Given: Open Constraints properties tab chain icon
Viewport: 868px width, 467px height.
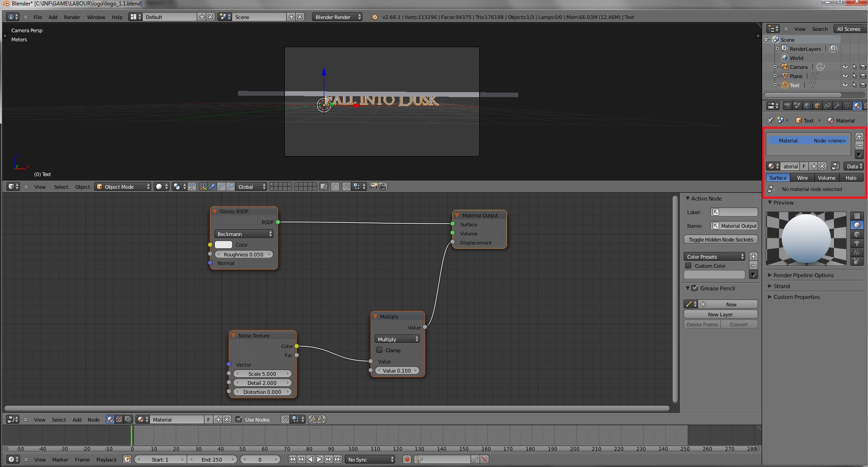Looking at the screenshot, I should tap(827, 106).
